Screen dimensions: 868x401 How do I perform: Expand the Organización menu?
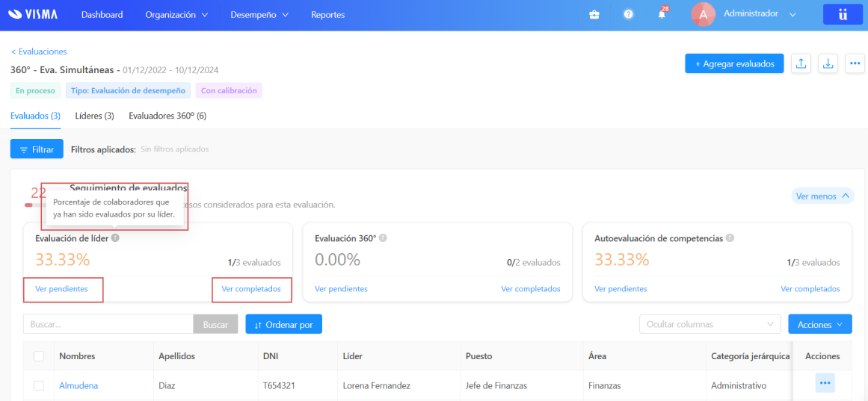tap(176, 15)
